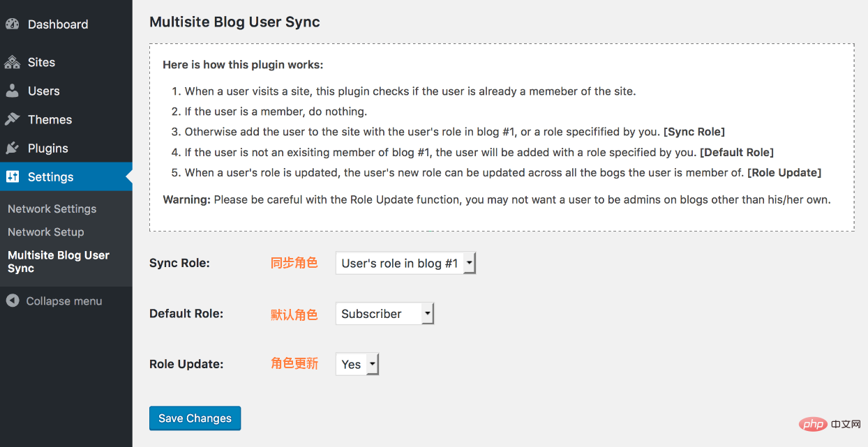This screenshot has width=868, height=447.
Task: Open the Default Role Subscriber dropdown
Action: pos(384,313)
